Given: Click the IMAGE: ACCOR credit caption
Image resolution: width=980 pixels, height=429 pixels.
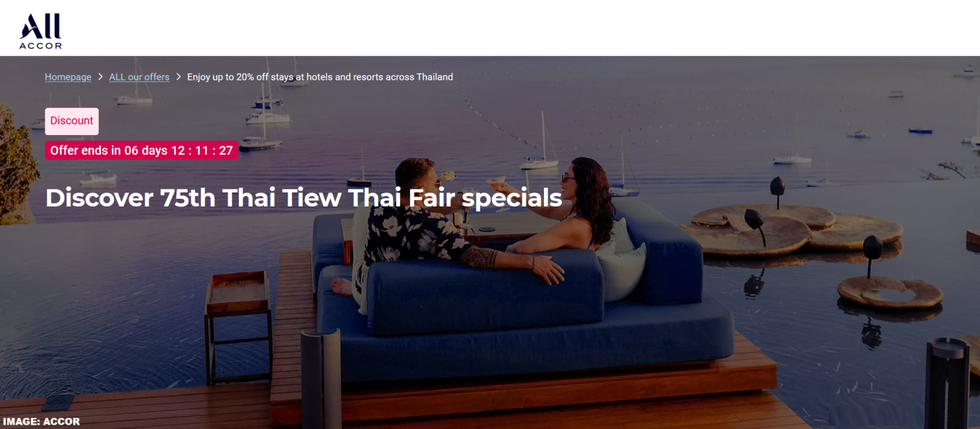Looking at the screenshot, I should [41, 421].
